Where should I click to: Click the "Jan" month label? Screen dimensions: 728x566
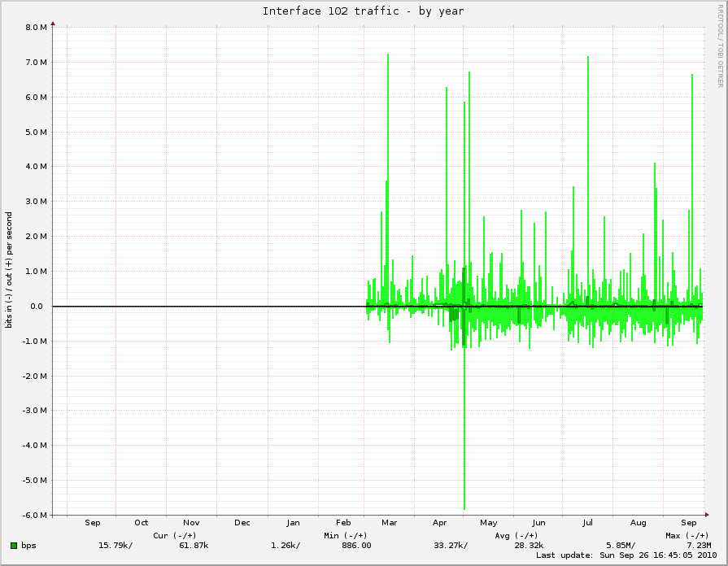[293, 523]
